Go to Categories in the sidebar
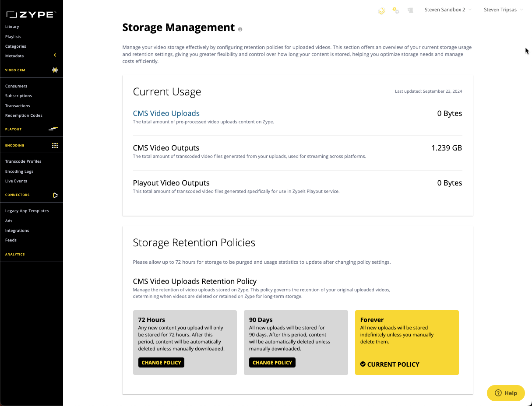Viewport: 532px width, 406px height. coord(16,46)
